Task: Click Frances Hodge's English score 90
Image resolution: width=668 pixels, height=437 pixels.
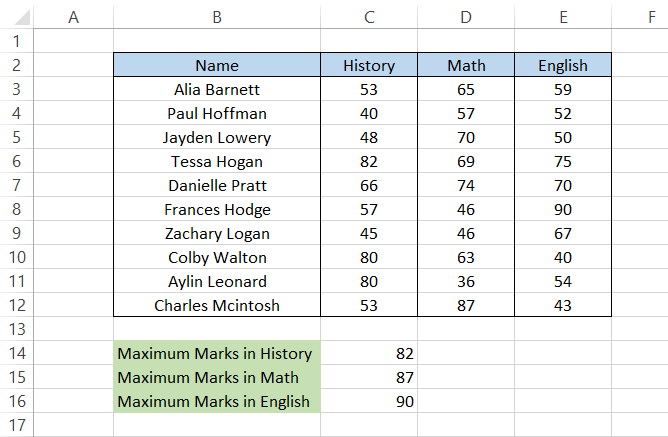Action: click(563, 209)
